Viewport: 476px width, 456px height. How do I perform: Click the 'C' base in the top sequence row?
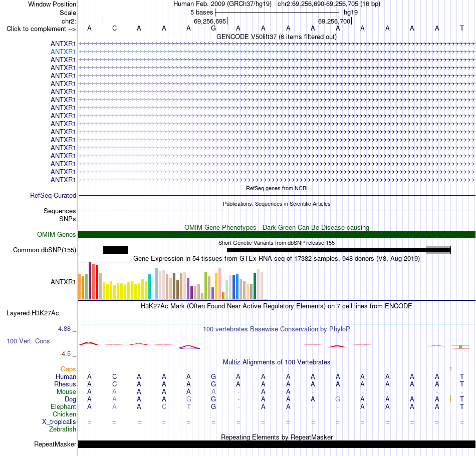point(114,28)
